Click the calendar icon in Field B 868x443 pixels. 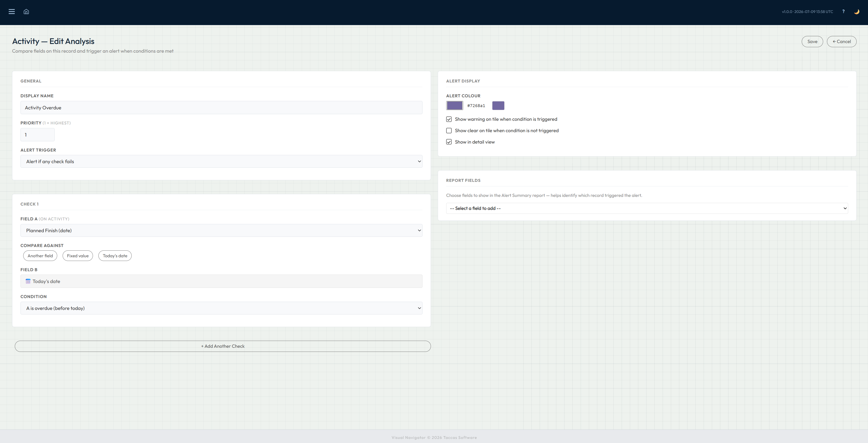[28, 281]
